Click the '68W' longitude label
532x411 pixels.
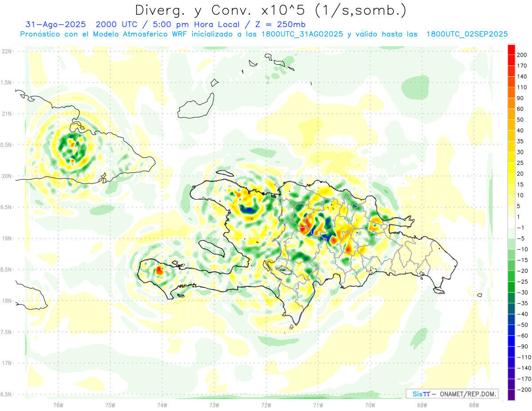tap(474, 405)
